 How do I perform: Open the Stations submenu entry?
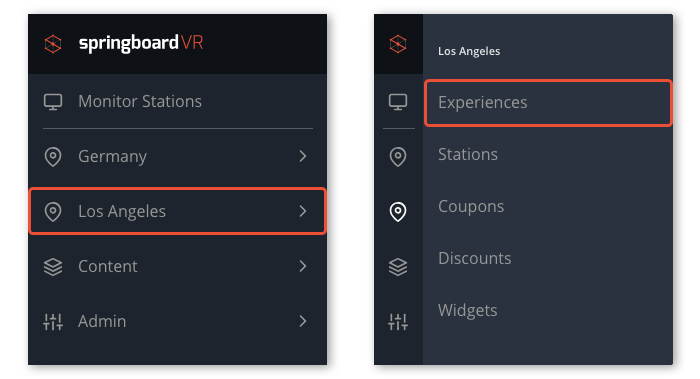point(468,154)
